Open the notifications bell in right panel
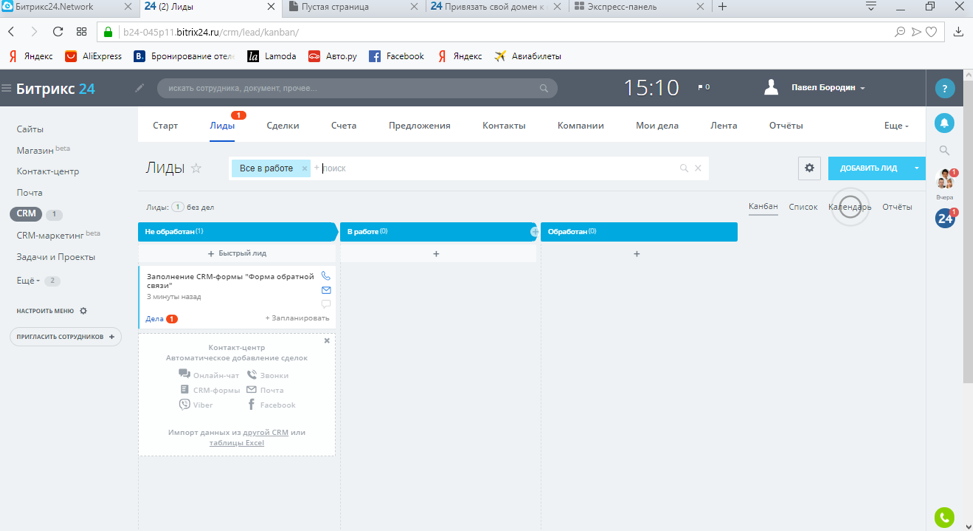Image resolution: width=973 pixels, height=531 pixels. point(944,123)
